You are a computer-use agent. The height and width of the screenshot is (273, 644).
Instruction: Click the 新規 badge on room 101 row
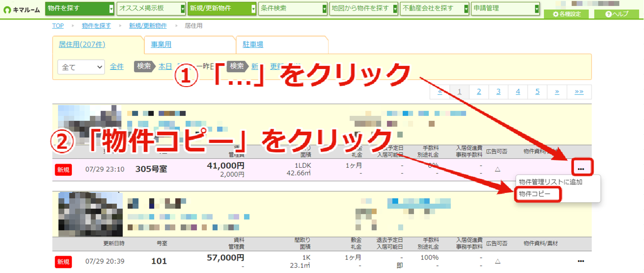coord(63,262)
